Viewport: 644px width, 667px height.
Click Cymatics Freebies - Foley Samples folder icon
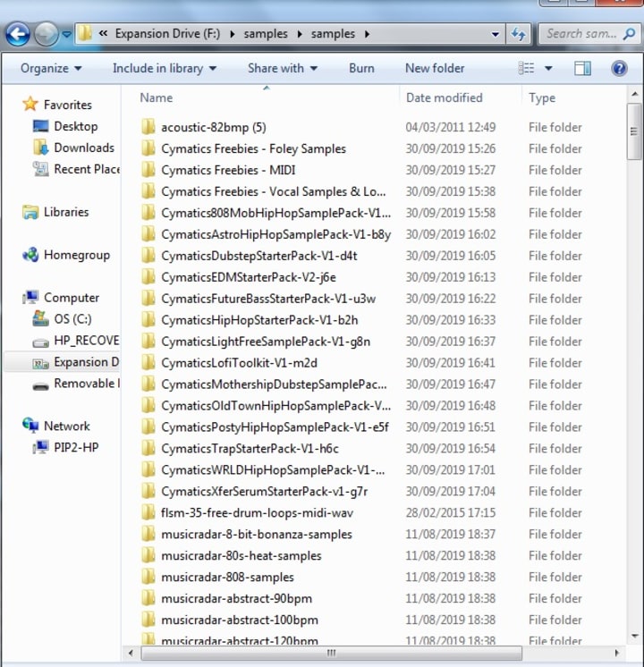[148, 148]
